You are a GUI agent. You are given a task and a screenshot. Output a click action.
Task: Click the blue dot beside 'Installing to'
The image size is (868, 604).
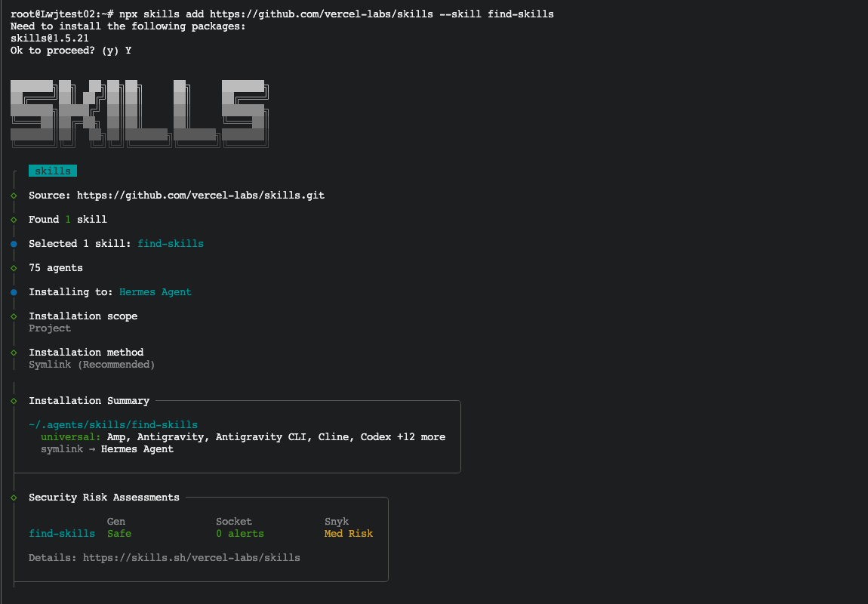(14, 292)
